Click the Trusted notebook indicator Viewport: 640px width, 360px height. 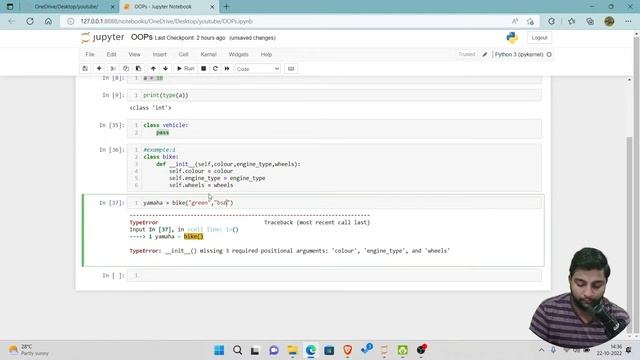pyautogui.click(x=467, y=54)
